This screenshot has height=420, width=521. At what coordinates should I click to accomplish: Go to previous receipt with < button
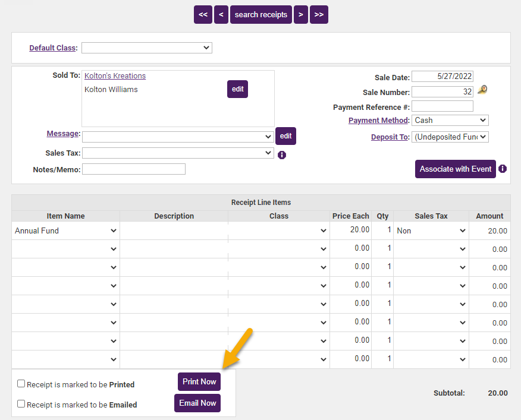click(x=221, y=15)
